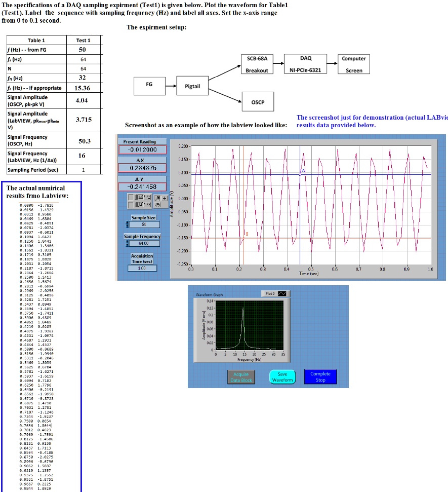Click the ΔY cursor style icon in the cursor legend

coord(146,204)
